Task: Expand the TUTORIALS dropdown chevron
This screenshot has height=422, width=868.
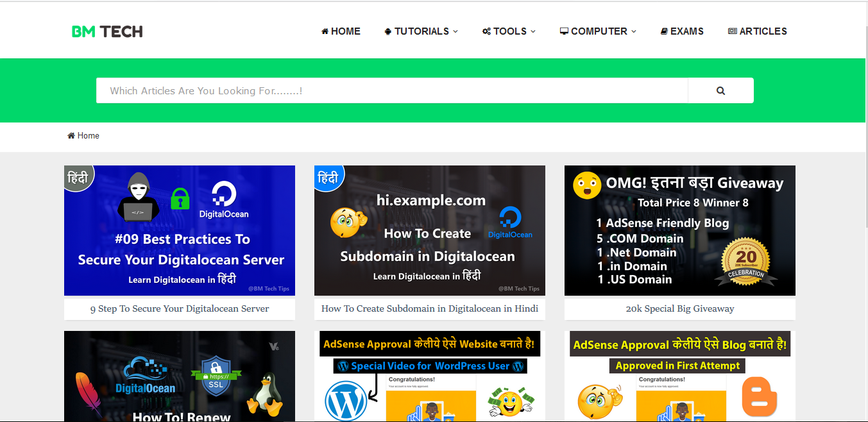Action: point(455,31)
